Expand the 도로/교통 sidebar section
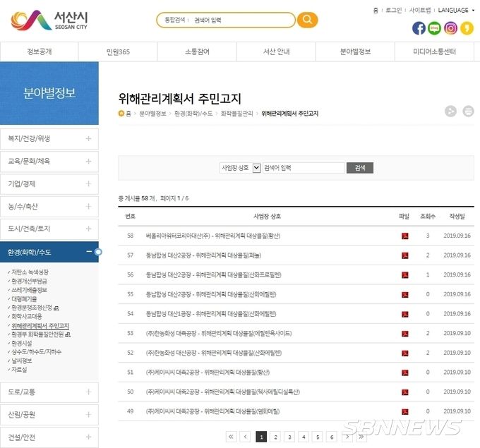 pos(49,392)
